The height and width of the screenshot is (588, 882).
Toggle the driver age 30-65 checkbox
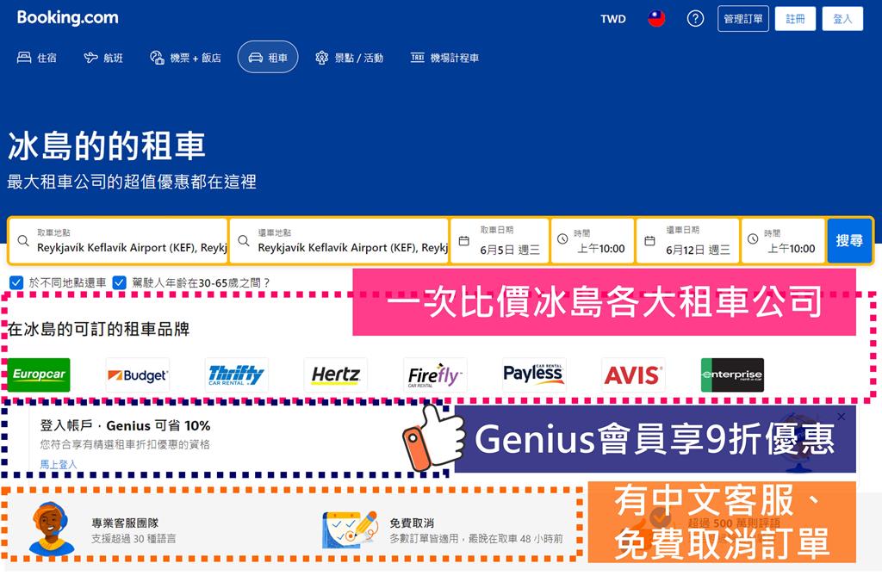click(119, 282)
